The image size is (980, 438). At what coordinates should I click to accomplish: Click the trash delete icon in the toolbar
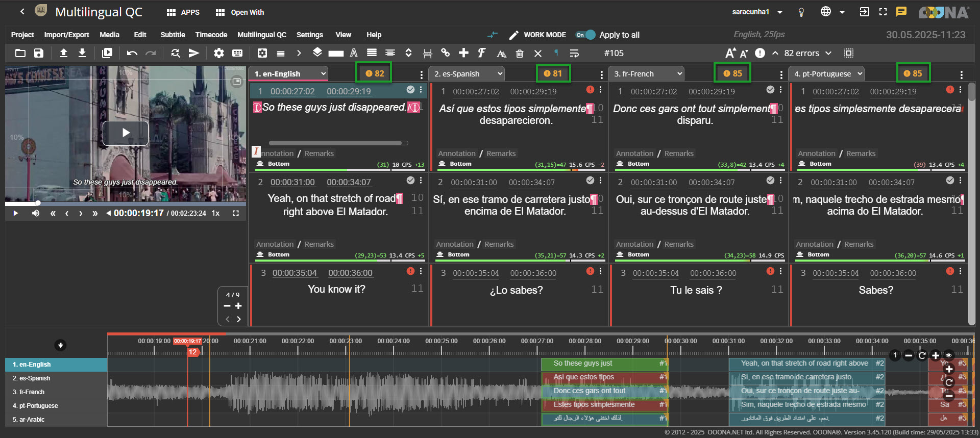point(520,53)
